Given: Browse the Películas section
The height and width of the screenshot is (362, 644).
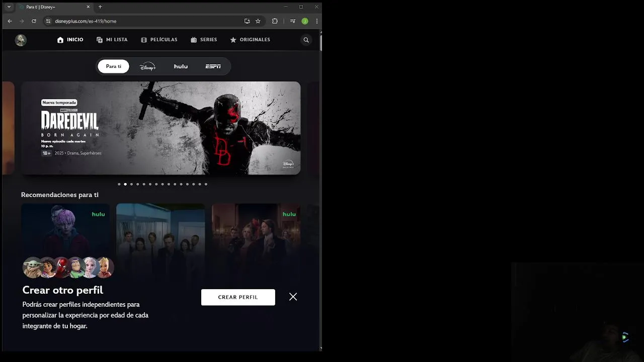Looking at the screenshot, I should (x=159, y=40).
